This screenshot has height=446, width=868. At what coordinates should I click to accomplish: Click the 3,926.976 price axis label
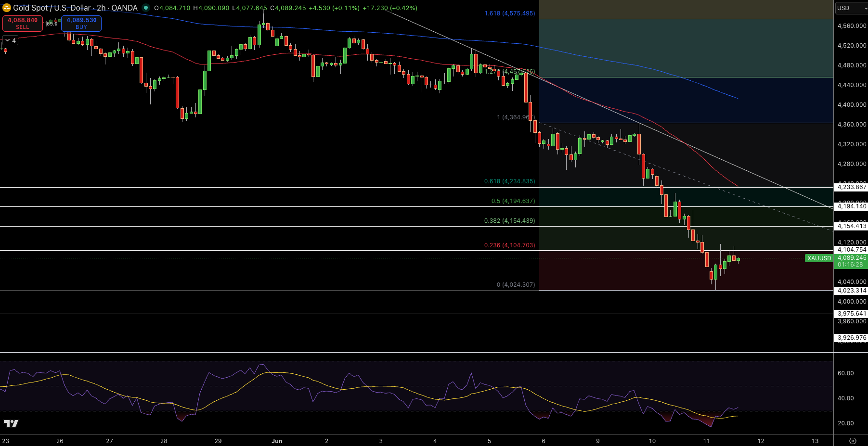[x=852, y=338]
